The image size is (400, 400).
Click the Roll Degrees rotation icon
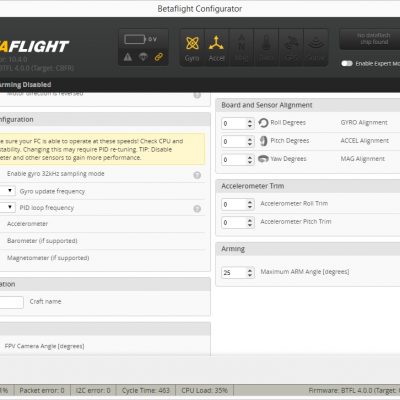[263, 123]
